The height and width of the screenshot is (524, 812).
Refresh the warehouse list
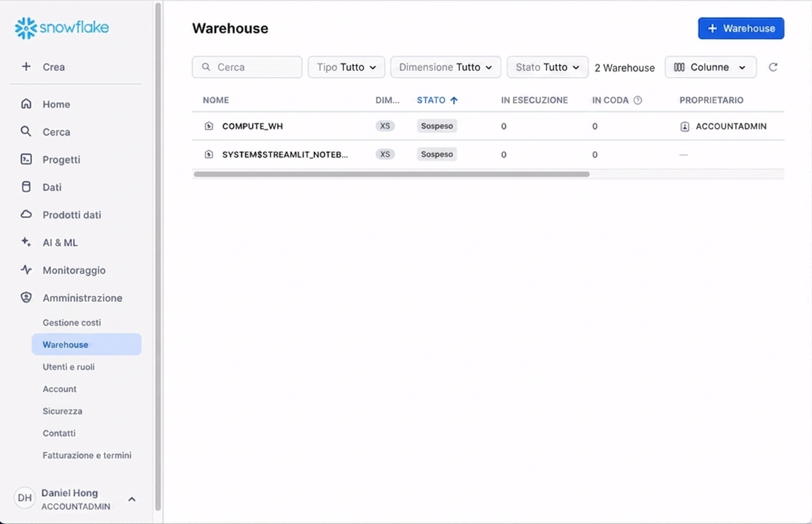pyautogui.click(x=773, y=67)
